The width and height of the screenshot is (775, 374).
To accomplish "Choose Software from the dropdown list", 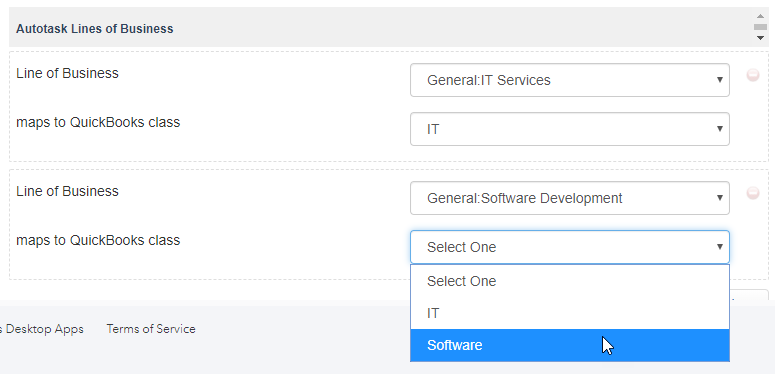I will pos(570,345).
